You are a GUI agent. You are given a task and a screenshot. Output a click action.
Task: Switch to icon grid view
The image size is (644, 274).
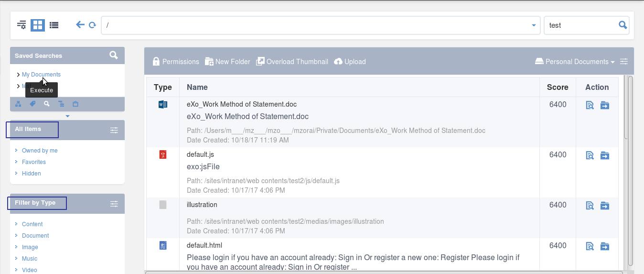(x=38, y=25)
